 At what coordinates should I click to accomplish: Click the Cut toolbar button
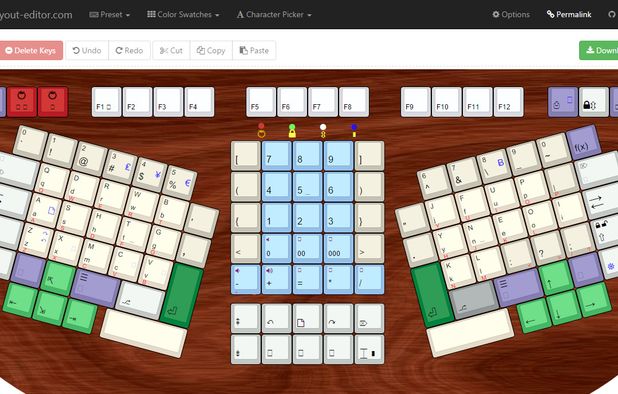[x=171, y=50]
